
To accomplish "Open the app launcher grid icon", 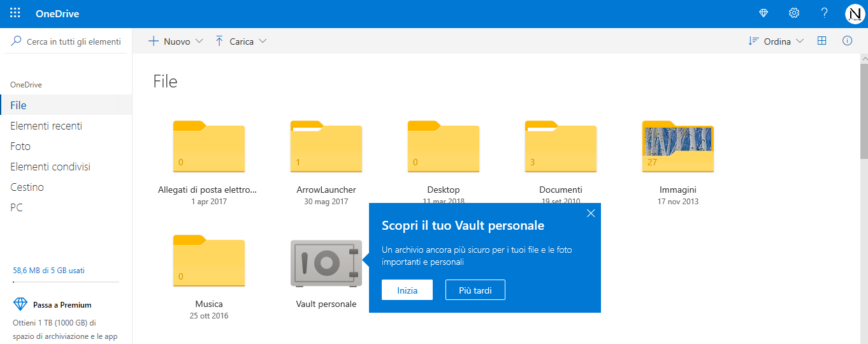I will [x=15, y=13].
